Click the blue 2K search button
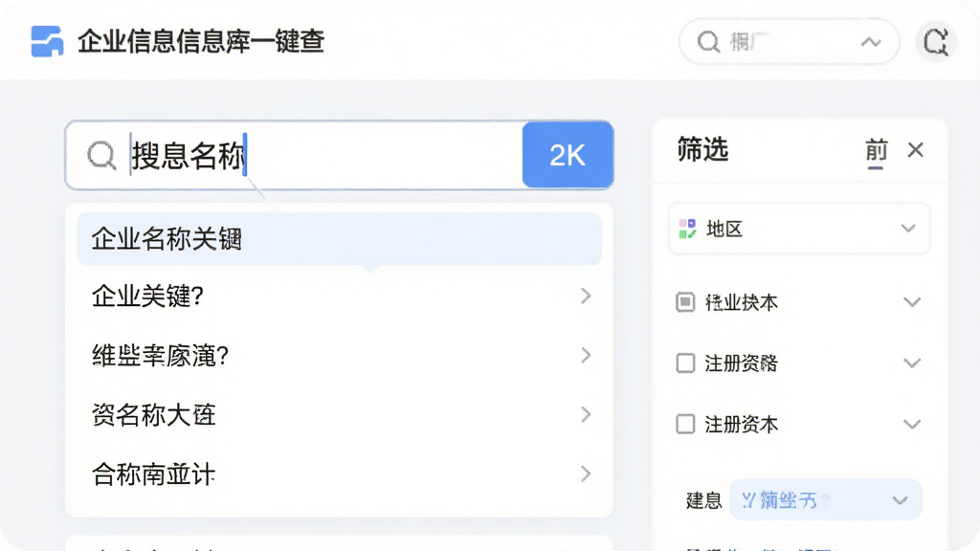Screen dimensions: 980x551 click(x=568, y=155)
